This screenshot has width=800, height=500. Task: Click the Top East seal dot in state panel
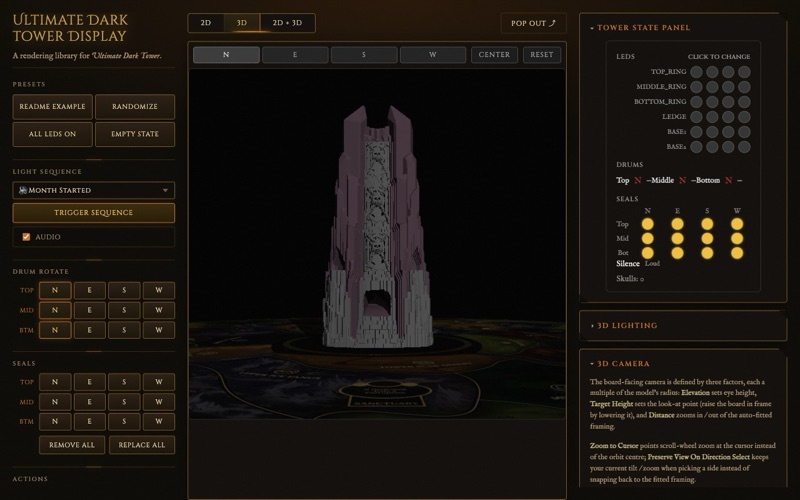click(677, 224)
